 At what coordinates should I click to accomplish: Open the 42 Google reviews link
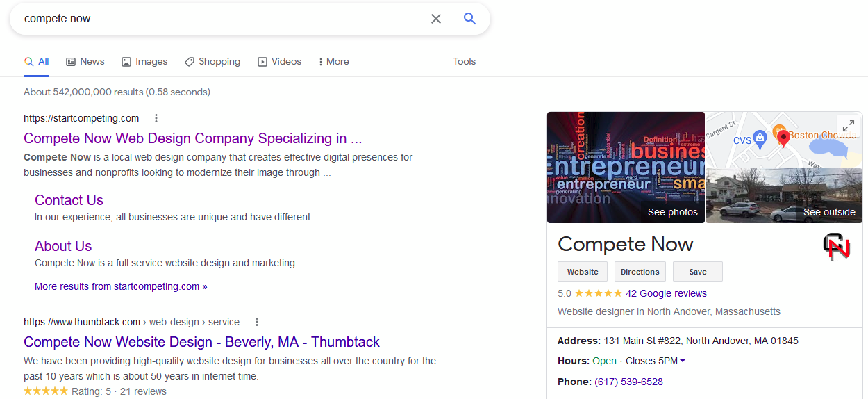click(x=666, y=293)
